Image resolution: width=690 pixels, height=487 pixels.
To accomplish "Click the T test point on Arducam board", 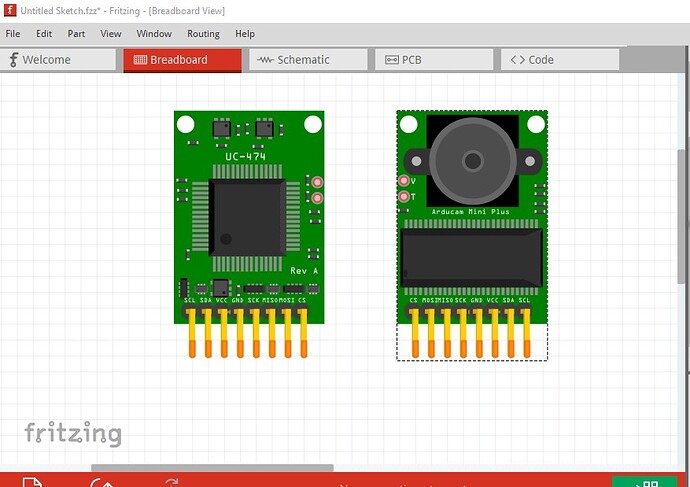I will tap(404, 197).
